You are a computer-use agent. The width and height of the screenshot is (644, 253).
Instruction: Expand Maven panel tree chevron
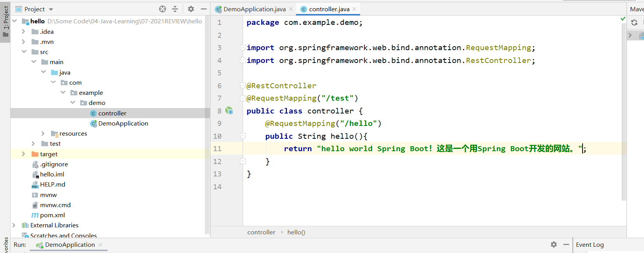(x=630, y=35)
